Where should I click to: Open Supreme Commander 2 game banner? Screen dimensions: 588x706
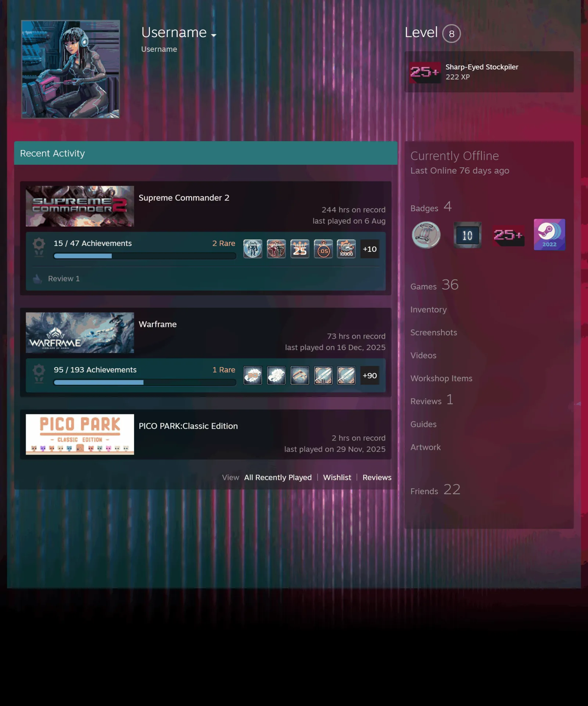coord(80,206)
